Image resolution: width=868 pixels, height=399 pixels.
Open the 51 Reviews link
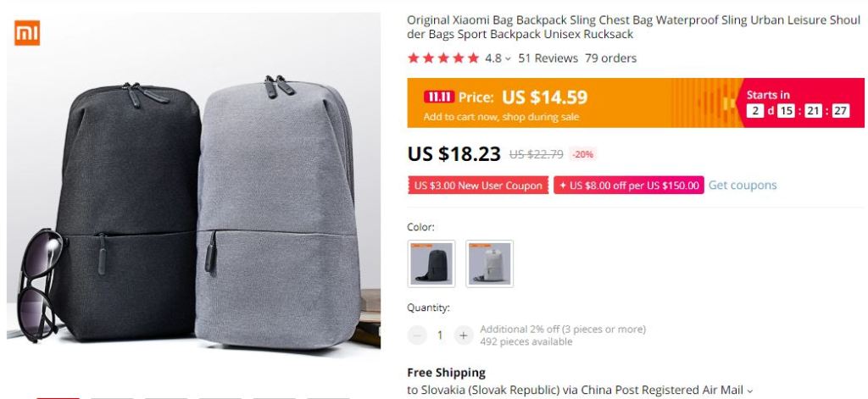pos(548,58)
